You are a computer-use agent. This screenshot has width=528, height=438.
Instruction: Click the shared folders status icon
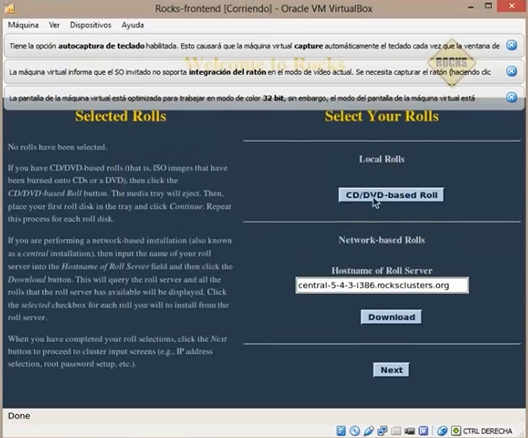[396, 431]
